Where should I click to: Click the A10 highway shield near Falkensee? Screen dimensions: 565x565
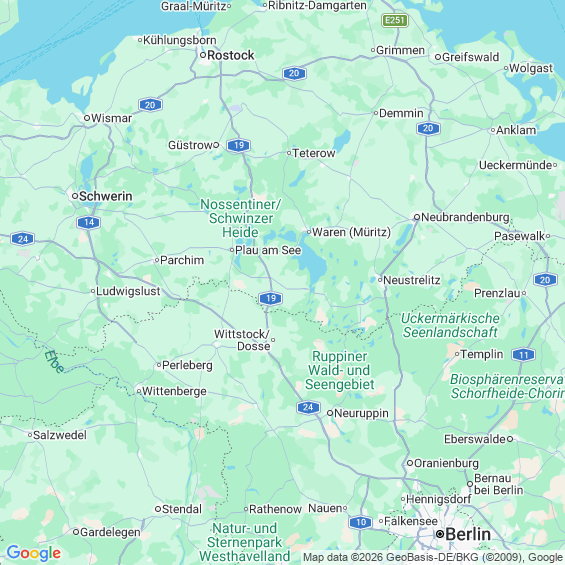pos(360,522)
